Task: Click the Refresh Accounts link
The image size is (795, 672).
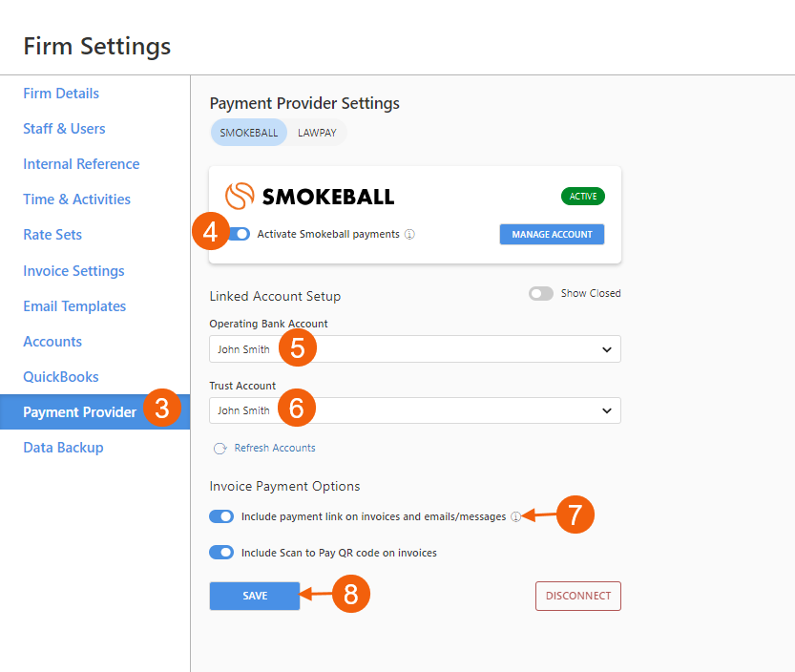Action: tap(275, 448)
